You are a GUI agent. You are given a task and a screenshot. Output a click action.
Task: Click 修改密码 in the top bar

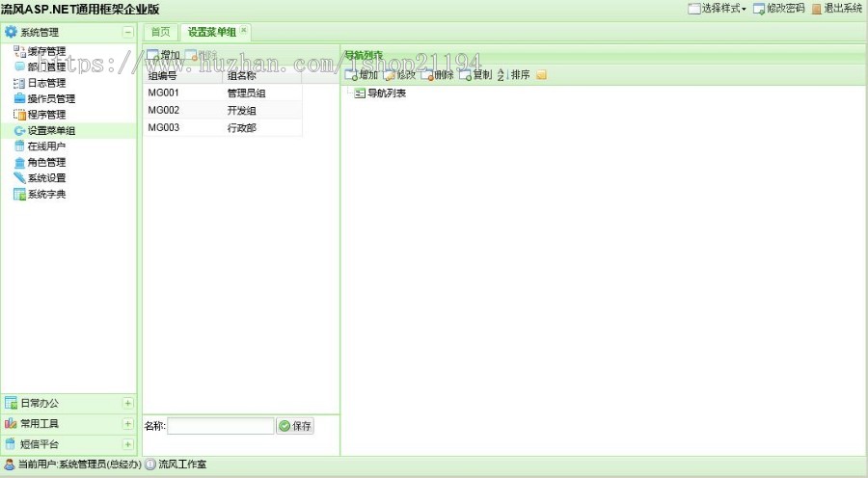pos(779,9)
